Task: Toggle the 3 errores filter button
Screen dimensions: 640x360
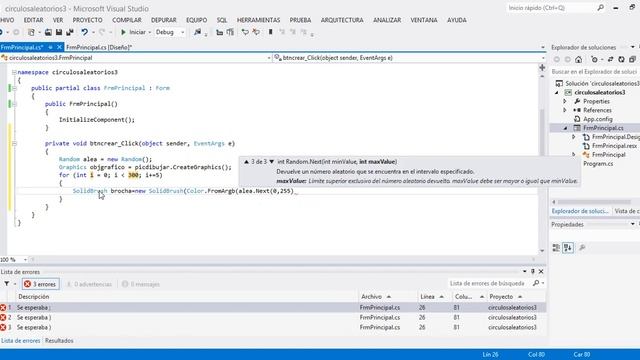Action: tap(40, 284)
